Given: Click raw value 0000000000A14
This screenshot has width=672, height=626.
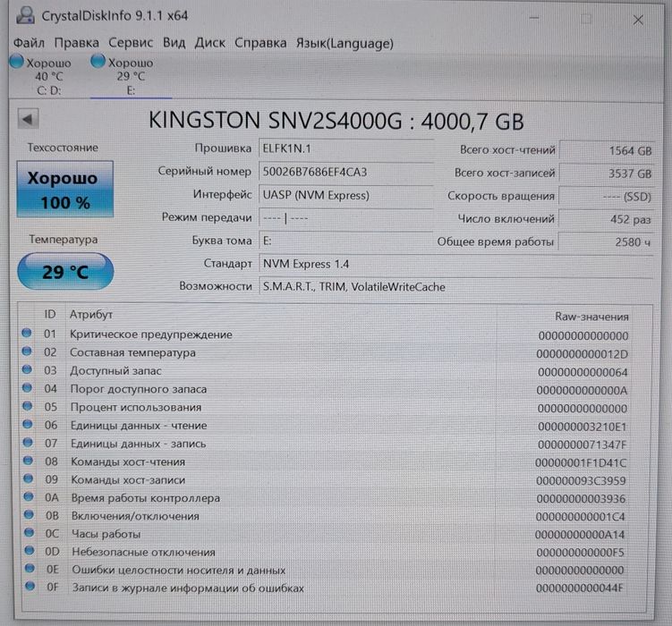Looking at the screenshot, I should [580, 535].
